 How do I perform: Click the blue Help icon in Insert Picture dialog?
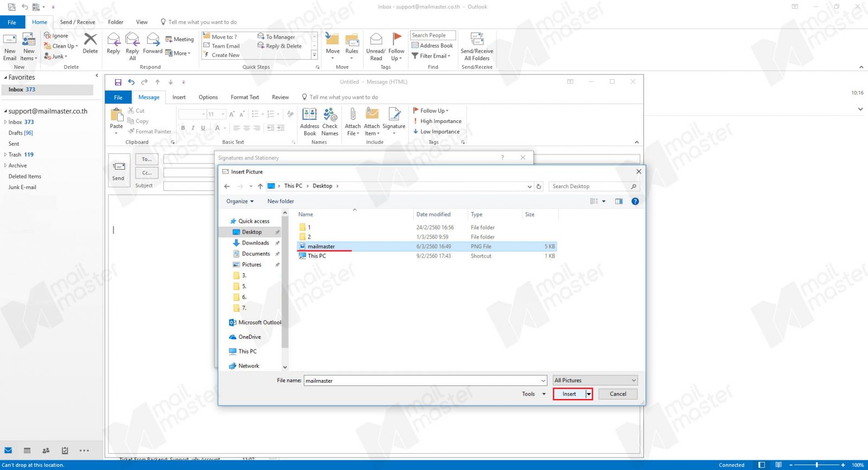(635, 201)
